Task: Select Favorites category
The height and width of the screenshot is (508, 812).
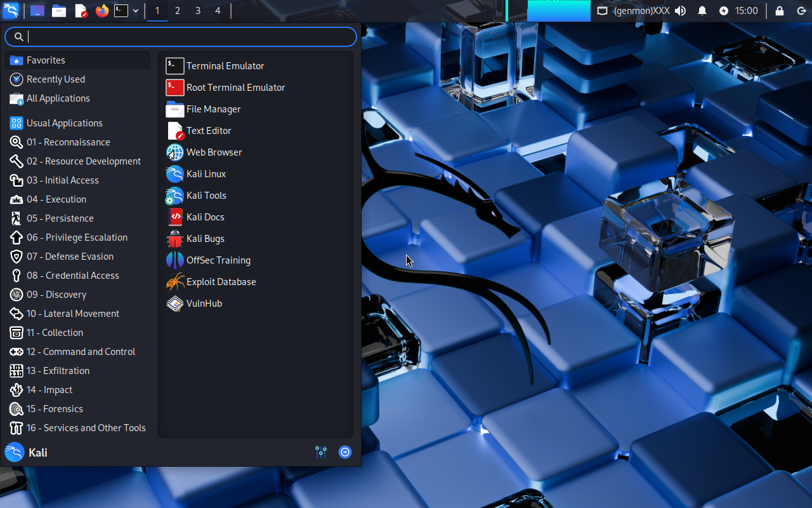Action: [77, 60]
